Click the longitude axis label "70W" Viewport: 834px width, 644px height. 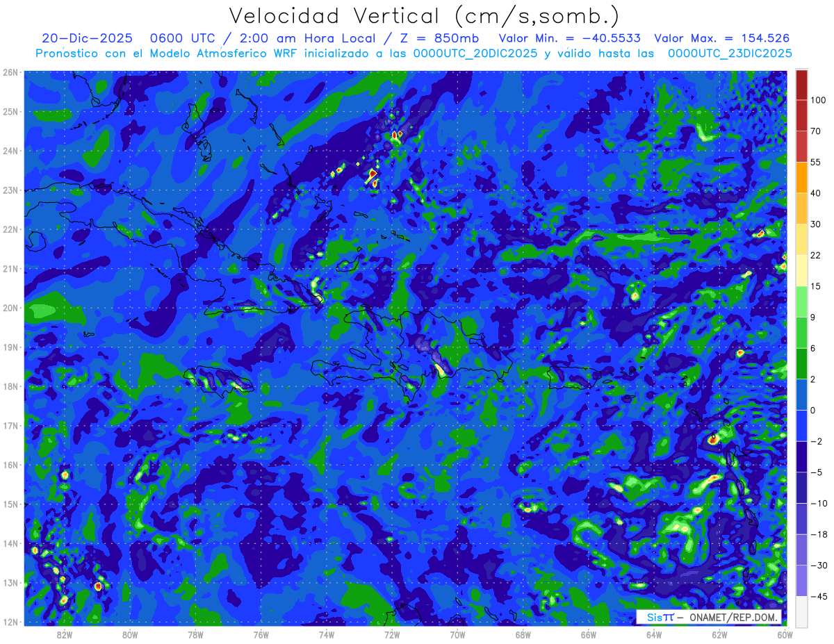(457, 634)
